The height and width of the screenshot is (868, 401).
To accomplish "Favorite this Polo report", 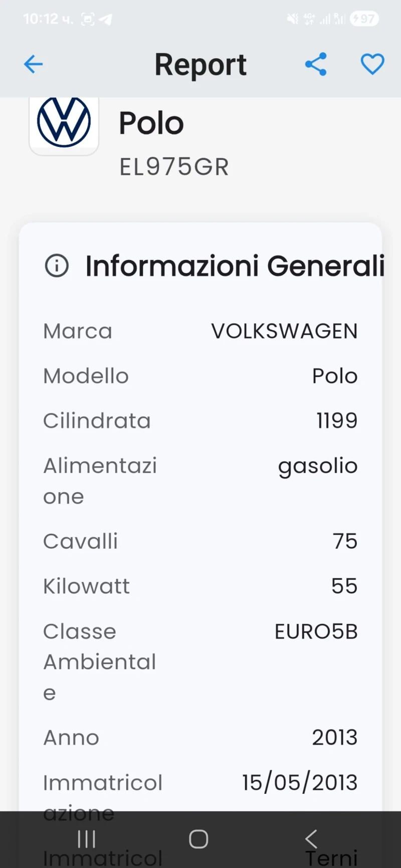I will click(x=372, y=64).
